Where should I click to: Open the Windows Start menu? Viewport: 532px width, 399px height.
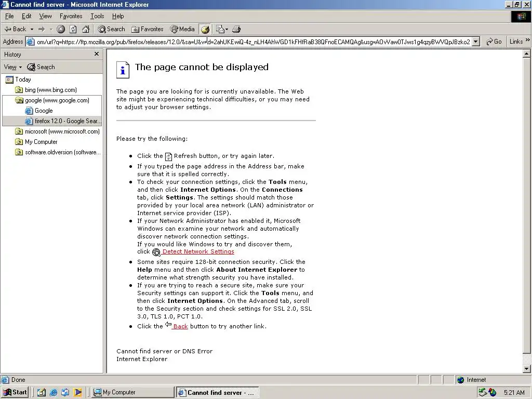[x=15, y=392]
